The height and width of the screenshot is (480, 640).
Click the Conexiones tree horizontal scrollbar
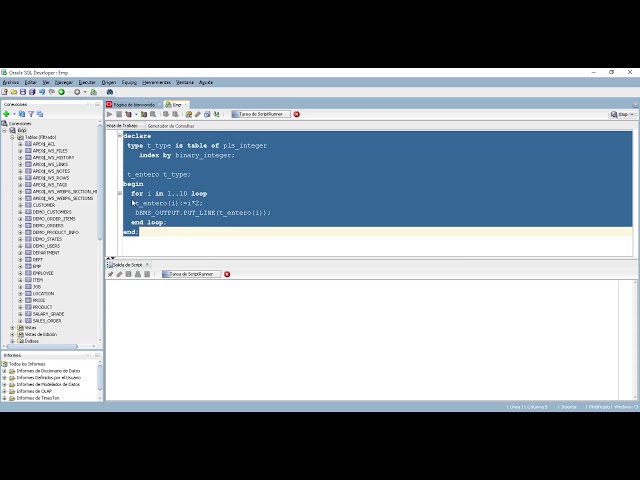click(42, 347)
